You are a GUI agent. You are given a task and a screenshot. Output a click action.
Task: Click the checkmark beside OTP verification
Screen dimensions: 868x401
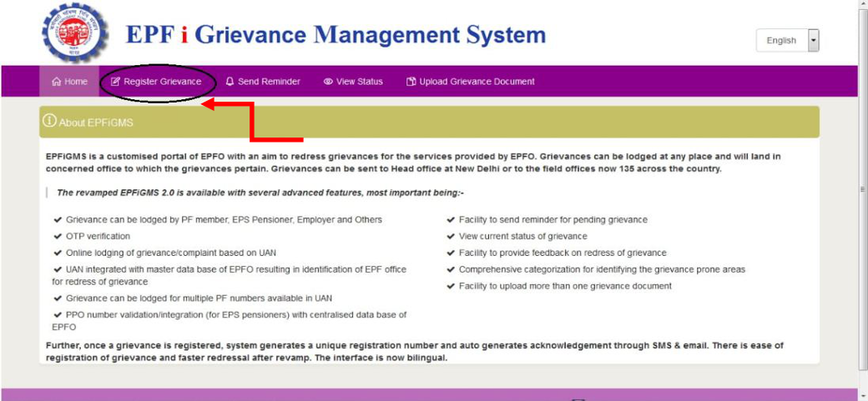(x=58, y=236)
